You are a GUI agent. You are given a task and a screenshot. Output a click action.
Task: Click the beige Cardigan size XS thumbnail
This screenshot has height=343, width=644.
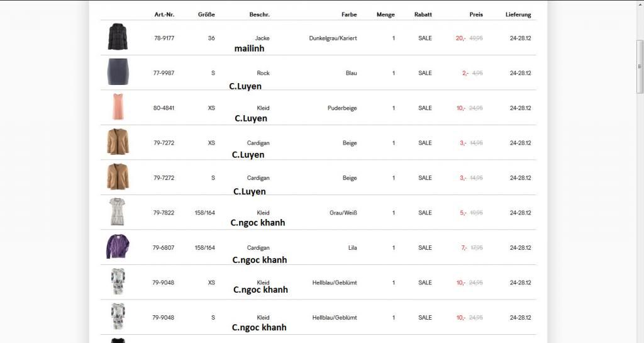(x=118, y=142)
